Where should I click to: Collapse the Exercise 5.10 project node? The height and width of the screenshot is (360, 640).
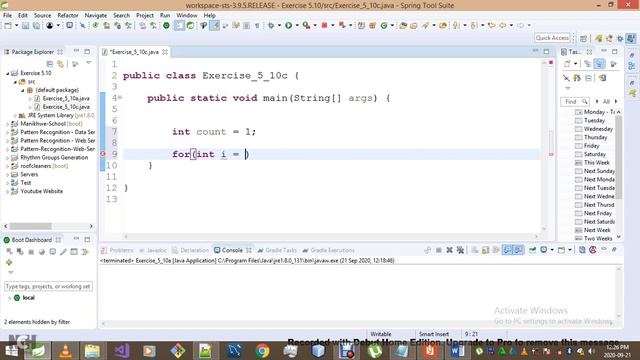[7, 73]
